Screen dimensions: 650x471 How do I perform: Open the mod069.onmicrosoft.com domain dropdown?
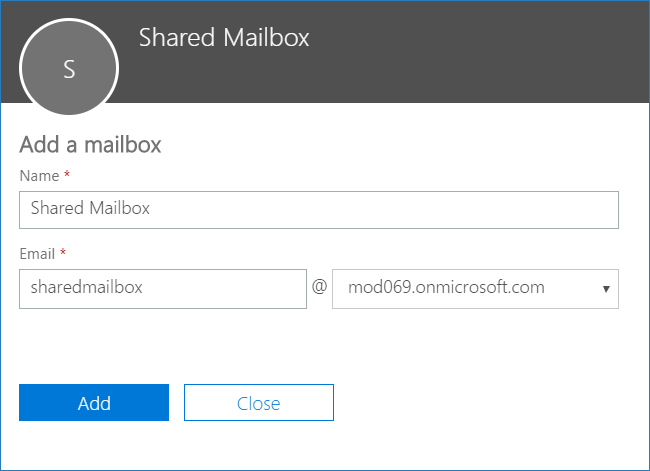(x=475, y=289)
